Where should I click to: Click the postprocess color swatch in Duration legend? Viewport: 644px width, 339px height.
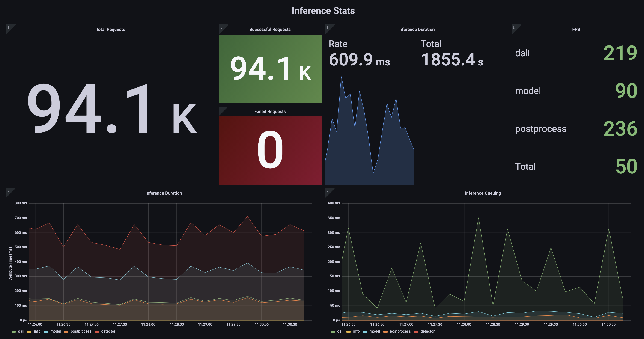[66, 332]
